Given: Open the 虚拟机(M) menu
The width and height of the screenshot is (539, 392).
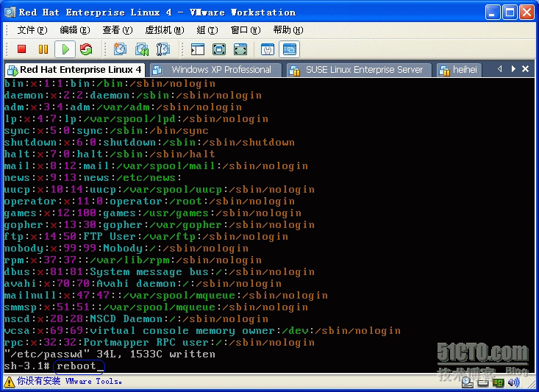Looking at the screenshot, I should (164, 30).
